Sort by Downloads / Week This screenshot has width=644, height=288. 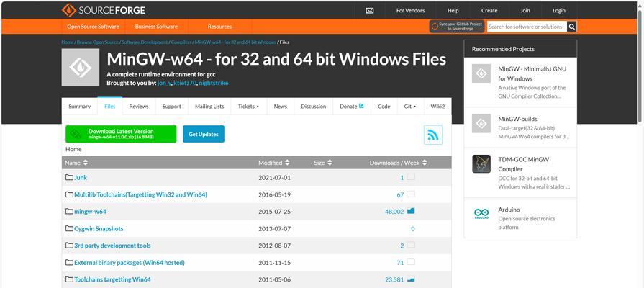[x=399, y=163]
